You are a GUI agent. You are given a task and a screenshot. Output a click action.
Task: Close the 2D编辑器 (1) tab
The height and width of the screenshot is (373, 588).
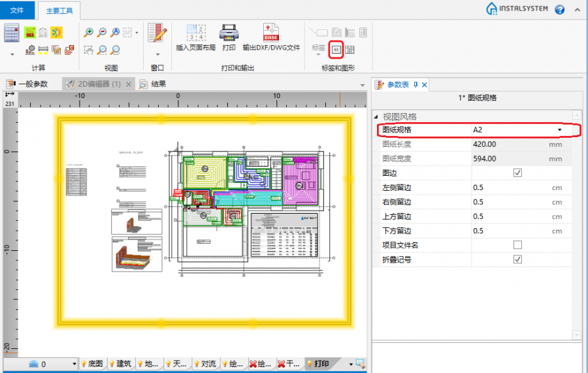pos(129,84)
